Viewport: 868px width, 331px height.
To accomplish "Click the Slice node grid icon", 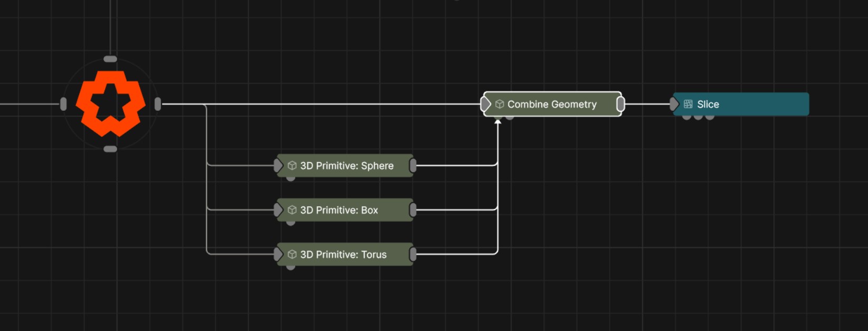I will coord(688,105).
